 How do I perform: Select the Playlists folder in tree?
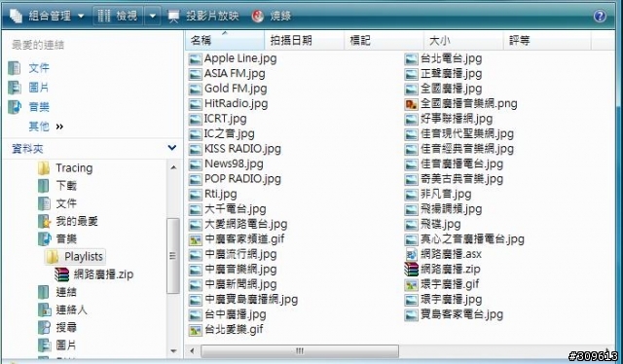click(x=75, y=257)
